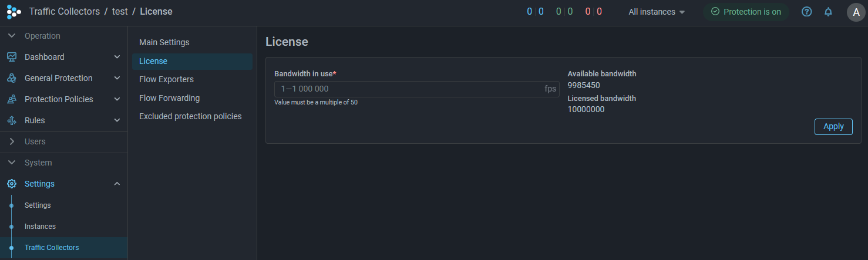Click the Settings gear icon
868x260 pixels.
click(x=12, y=184)
